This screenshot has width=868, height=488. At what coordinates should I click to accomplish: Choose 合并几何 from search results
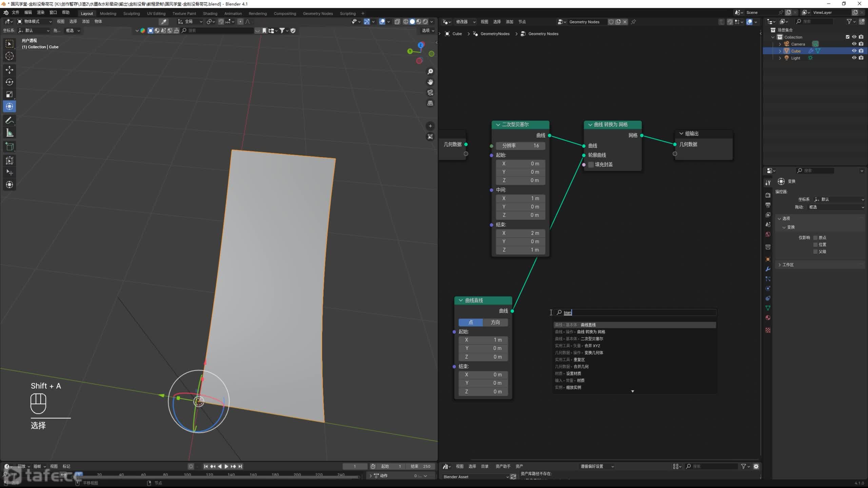click(581, 366)
